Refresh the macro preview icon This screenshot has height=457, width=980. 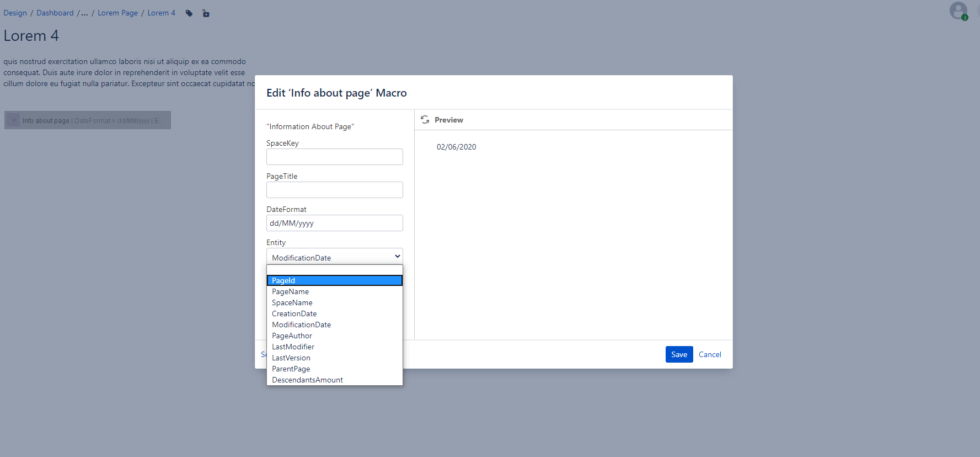point(425,120)
